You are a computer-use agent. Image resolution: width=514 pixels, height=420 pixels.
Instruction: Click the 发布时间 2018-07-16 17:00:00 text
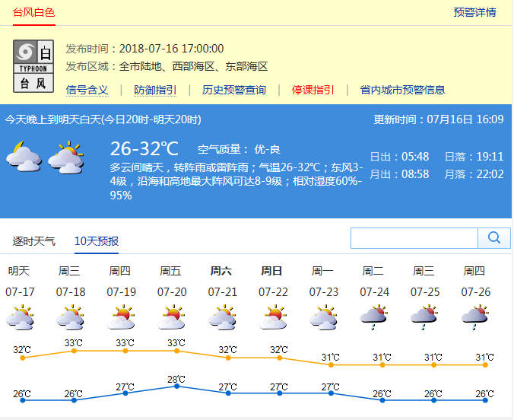[144, 49]
